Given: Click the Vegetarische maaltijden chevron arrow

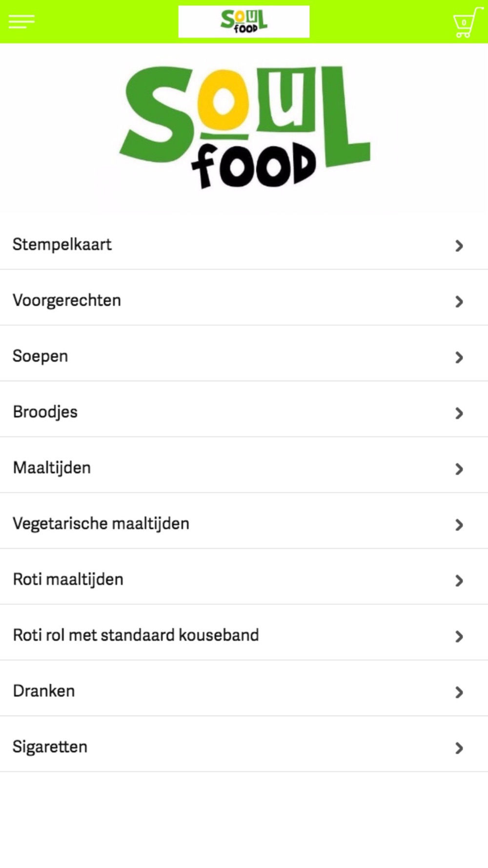Looking at the screenshot, I should point(459,525).
